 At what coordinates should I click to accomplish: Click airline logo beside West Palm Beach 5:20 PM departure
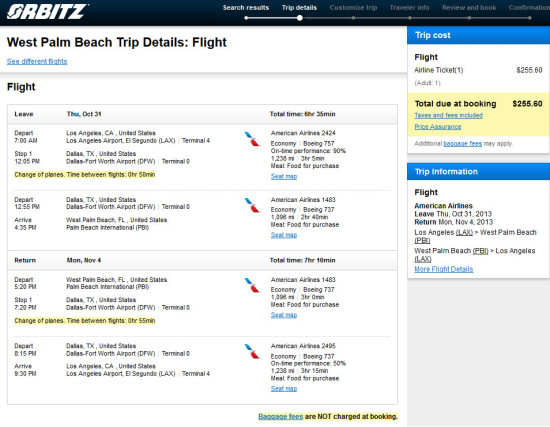coord(252,285)
